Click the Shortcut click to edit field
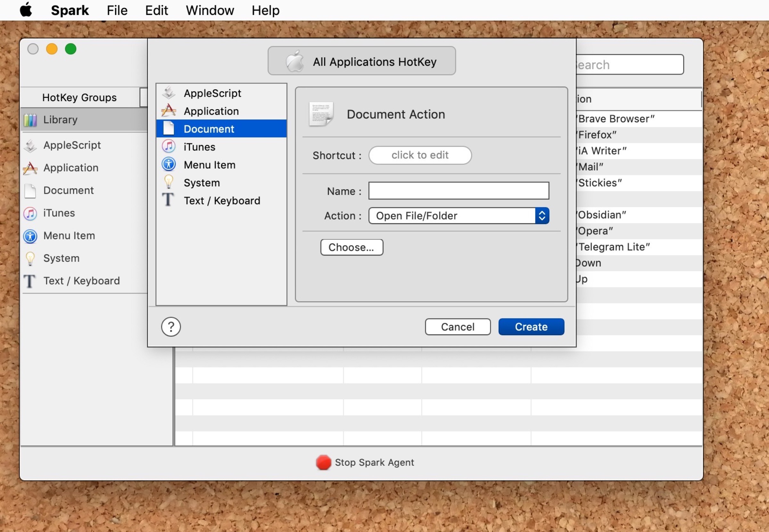The height and width of the screenshot is (532, 769). click(x=420, y=155)
